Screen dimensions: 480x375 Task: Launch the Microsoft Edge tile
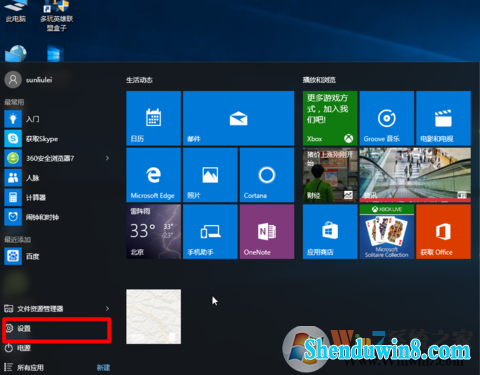pos(154,175)
